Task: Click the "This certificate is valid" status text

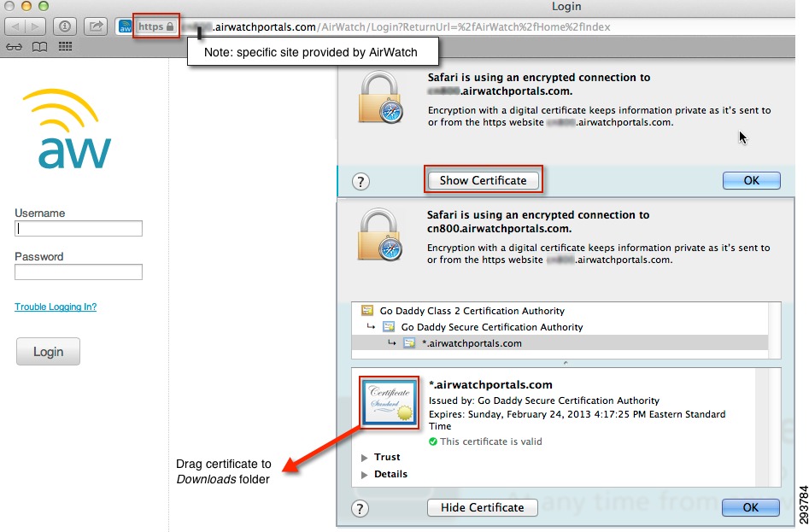Action: [x=490, y=441]
